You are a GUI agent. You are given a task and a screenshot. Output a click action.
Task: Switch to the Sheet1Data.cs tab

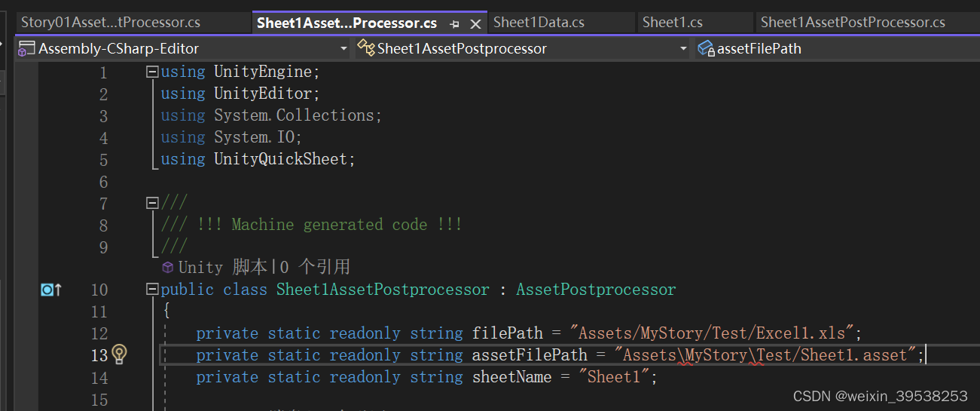coord(539,23)
